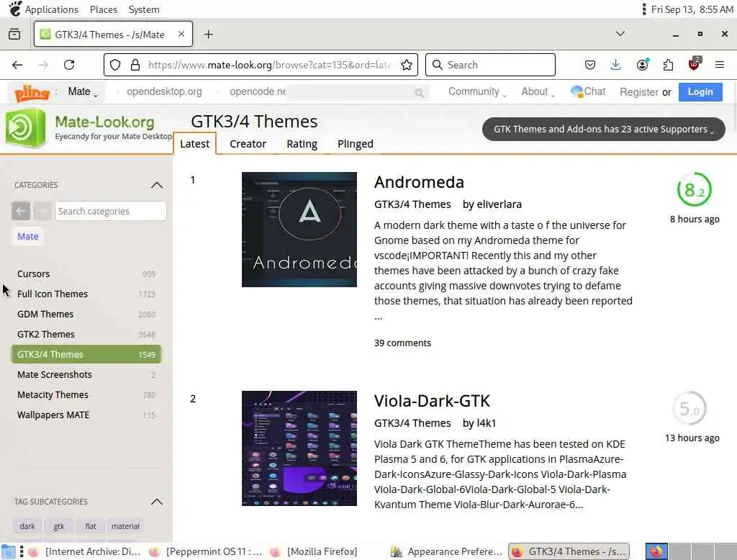The image size is (737, 560).
Task: Click the site security padlock icon
Action: [x=135, y=65]
